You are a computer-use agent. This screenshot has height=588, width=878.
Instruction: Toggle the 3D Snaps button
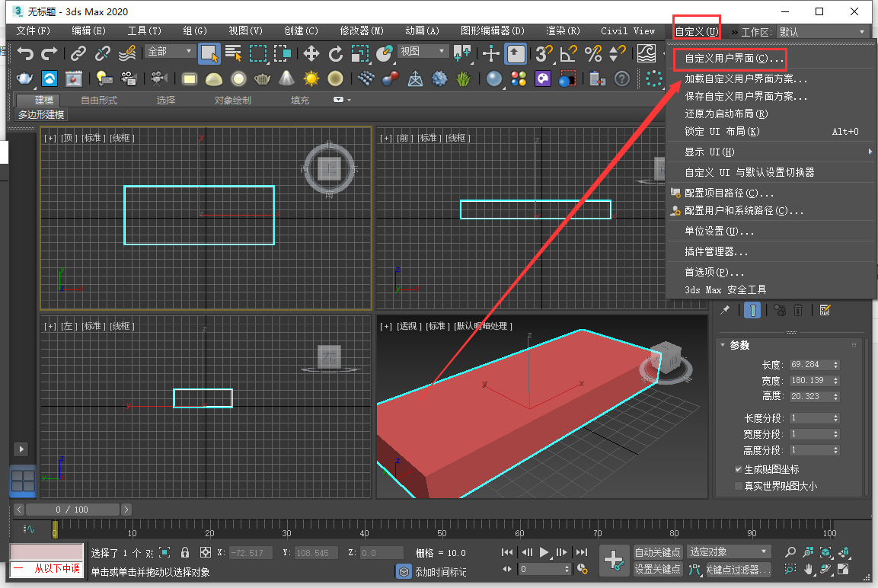point(544,54)
